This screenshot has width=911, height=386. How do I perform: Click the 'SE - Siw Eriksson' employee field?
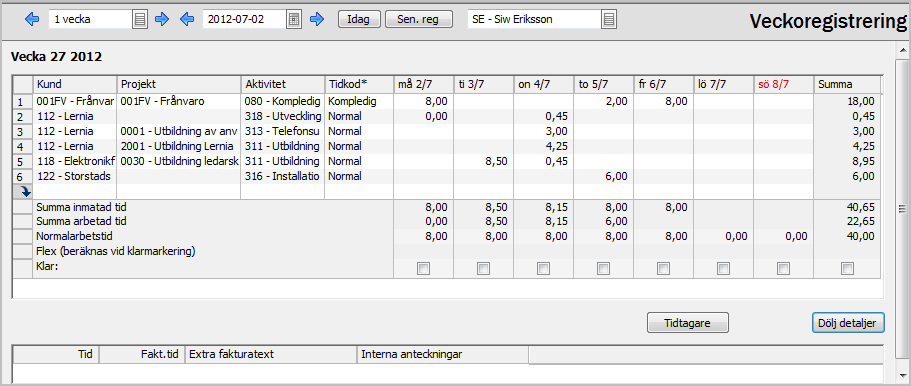point(535,19)
